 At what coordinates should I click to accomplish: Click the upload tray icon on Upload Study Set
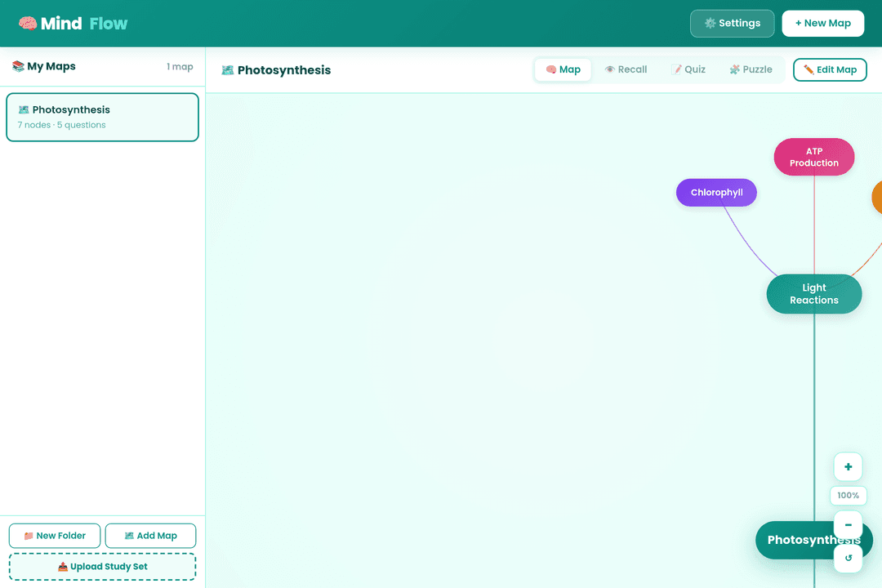point(62,567)
